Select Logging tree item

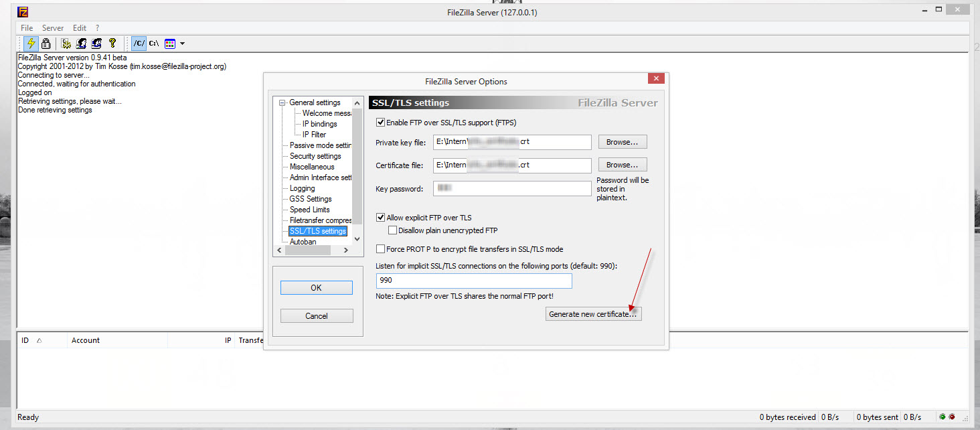[302, 188]
